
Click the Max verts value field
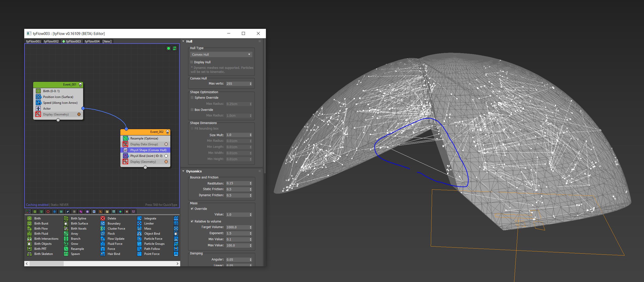pyautogui.click(x=237, y=84)
